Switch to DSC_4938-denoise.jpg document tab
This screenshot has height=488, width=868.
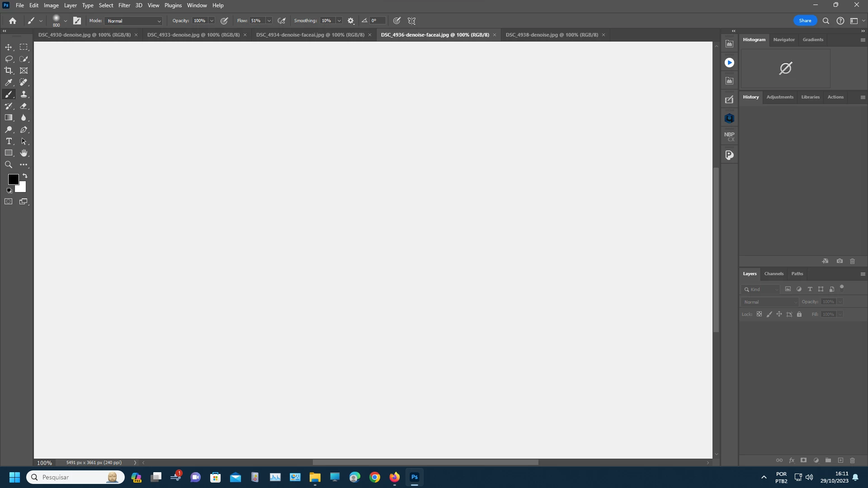tap(552, 35)
